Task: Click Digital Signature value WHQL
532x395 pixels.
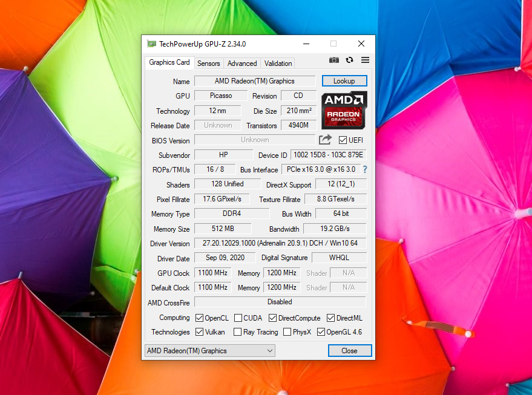Action: coord(339,258)
